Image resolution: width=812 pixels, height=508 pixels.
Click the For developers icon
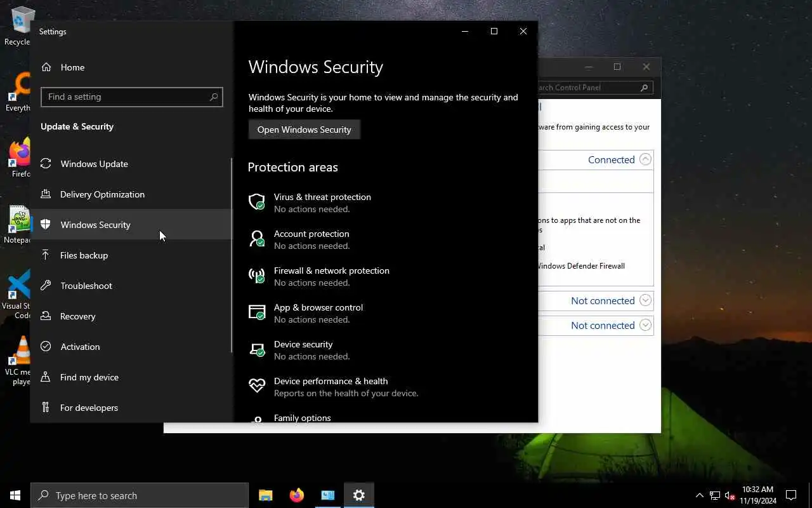(46, 408)
